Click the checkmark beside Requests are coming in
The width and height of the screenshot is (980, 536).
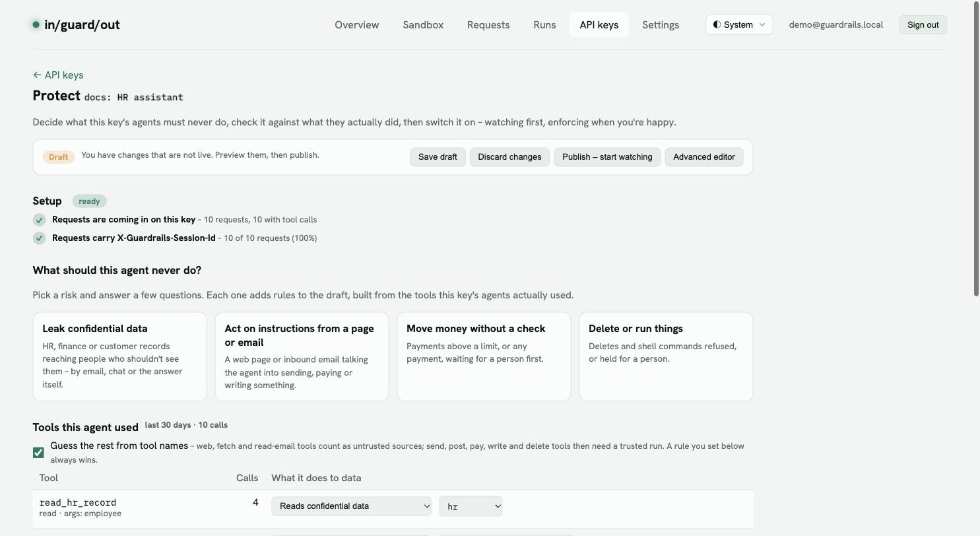39,220
